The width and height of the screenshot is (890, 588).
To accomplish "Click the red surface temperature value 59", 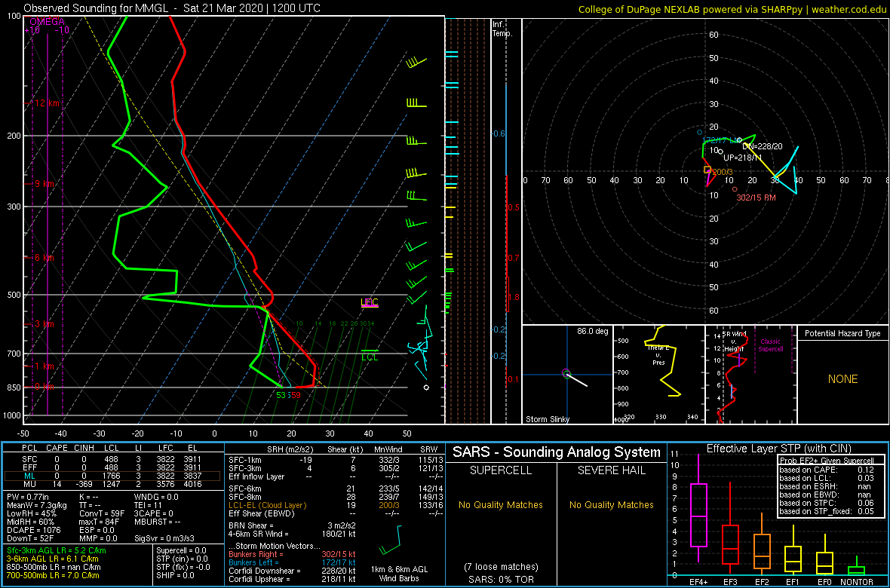I will (295, 395).
